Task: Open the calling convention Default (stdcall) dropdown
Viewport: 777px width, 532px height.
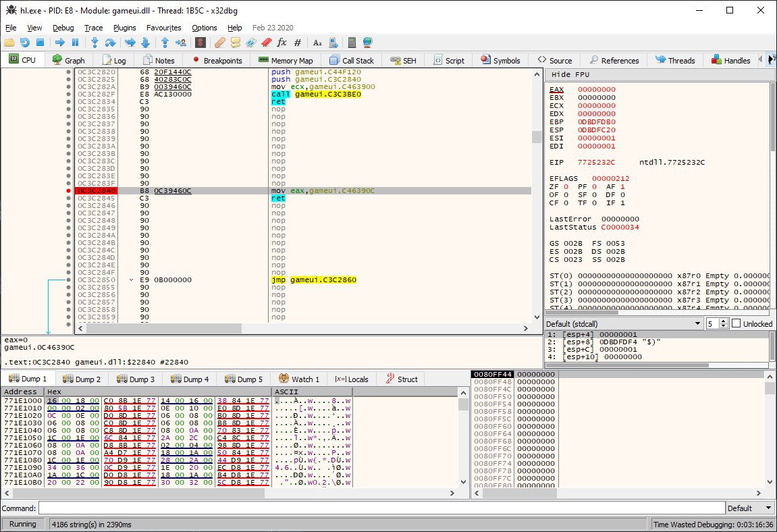Action: pyautogui.click(x=624, y=324)
